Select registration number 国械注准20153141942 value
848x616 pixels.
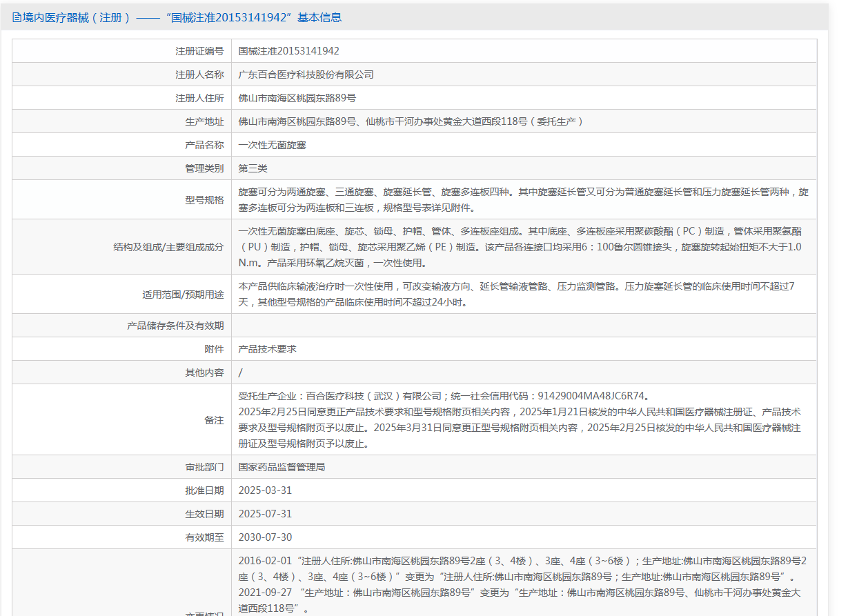[288, 51]
